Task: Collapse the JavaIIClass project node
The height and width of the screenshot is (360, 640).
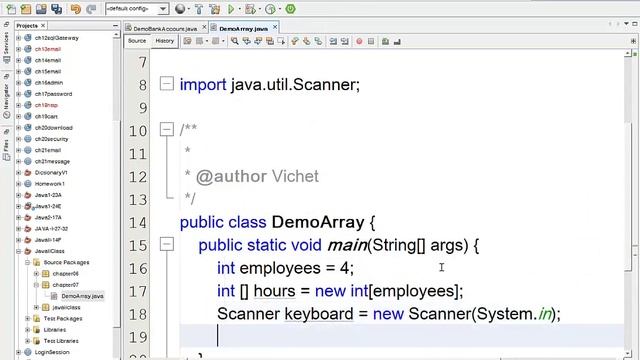Action: point(18,251)
